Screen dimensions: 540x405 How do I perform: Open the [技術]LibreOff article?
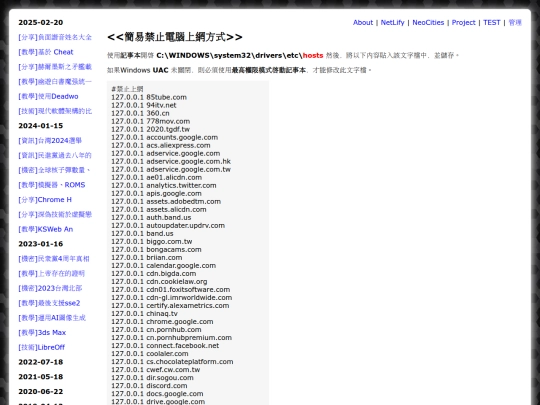41,347
